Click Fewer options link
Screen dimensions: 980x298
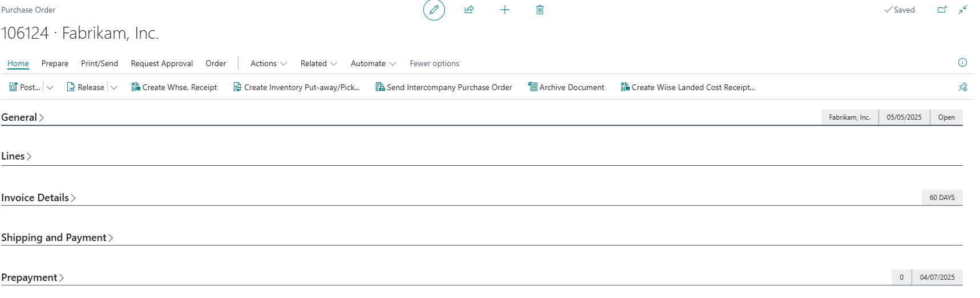(x=434, y=63)
